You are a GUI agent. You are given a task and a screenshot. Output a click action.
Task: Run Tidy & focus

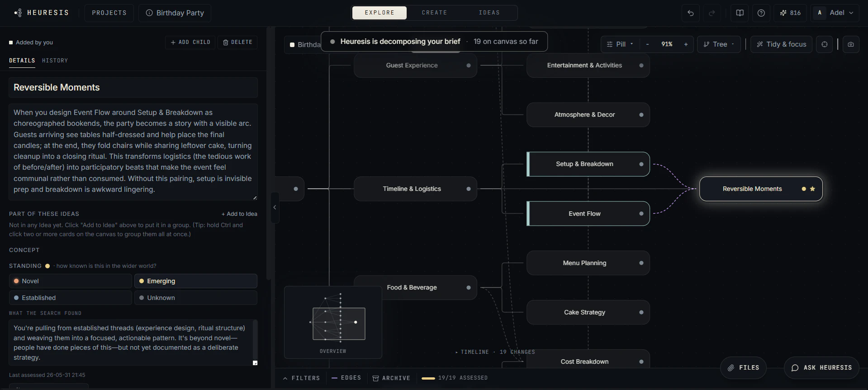pos(781,44)
